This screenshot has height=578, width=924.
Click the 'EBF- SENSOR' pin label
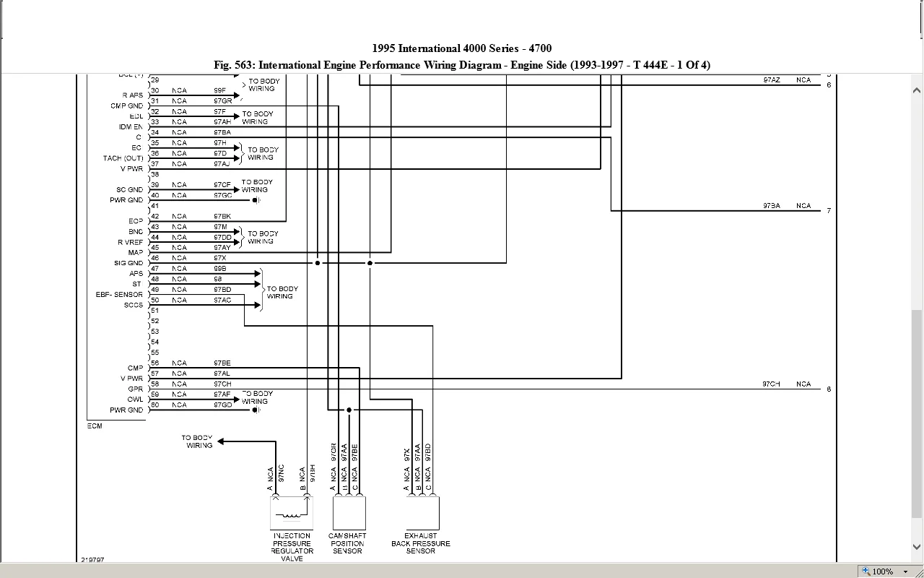pos(119,295)
